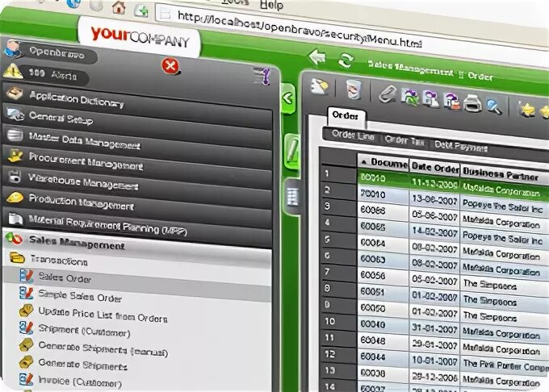
Task: Open Update Price List from Orders
Action: (103, 314)
